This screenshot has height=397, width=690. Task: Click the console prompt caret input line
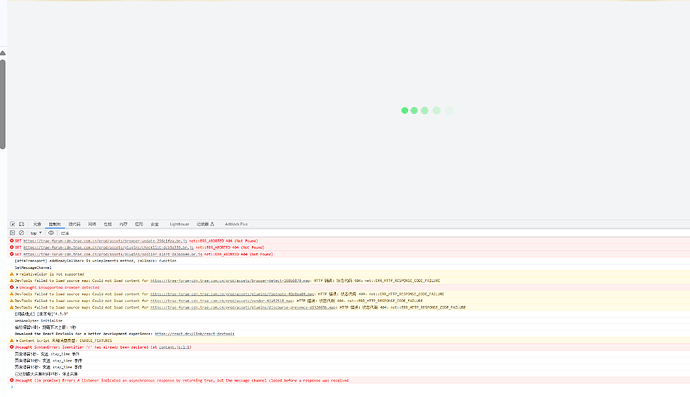coord(348,387)
